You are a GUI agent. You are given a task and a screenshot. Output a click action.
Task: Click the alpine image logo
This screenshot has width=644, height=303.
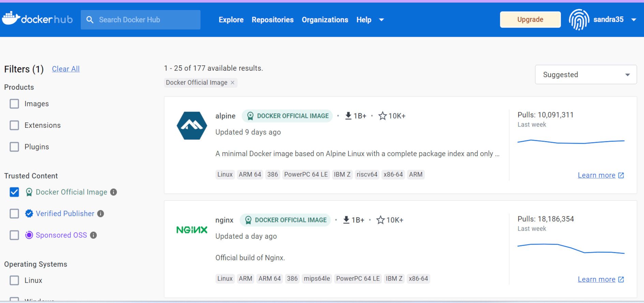(192, 126)
